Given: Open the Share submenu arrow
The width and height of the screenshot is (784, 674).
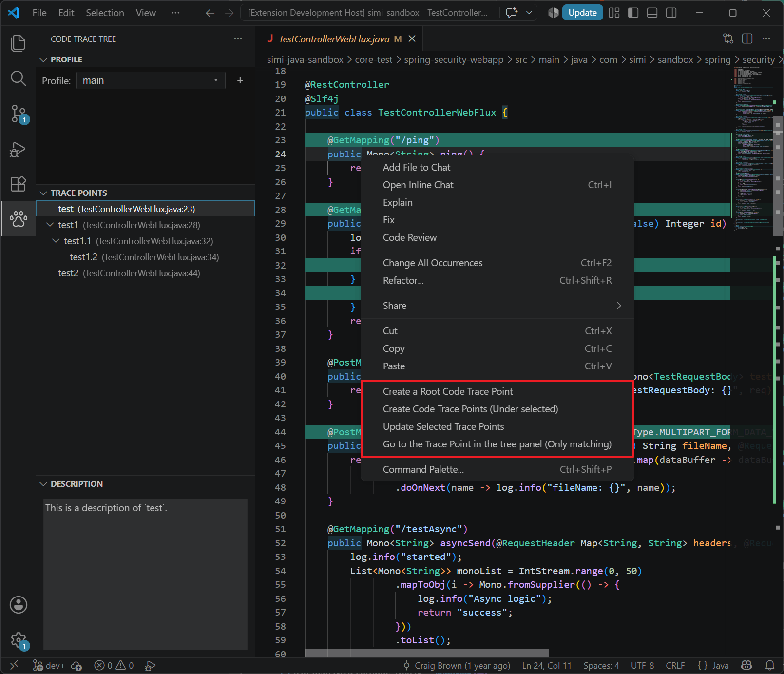Looking at the screenshot, I should point(619,306).
